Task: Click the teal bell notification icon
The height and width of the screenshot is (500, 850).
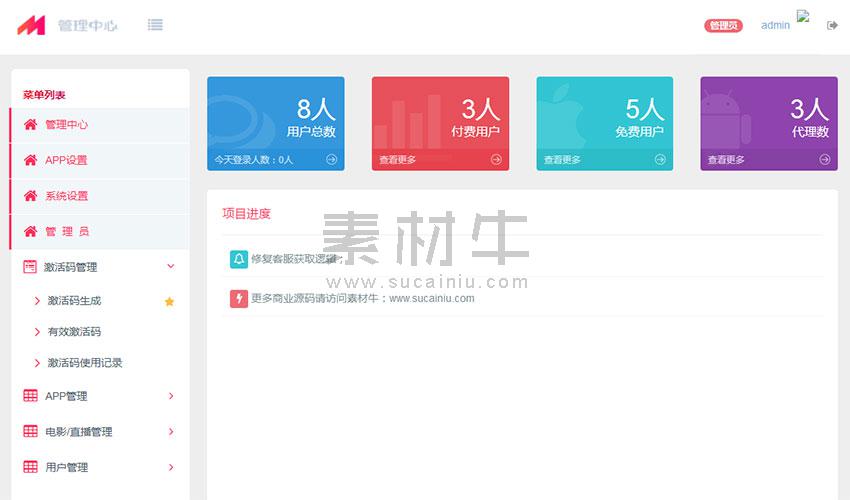Action: [x=239, y=259]
